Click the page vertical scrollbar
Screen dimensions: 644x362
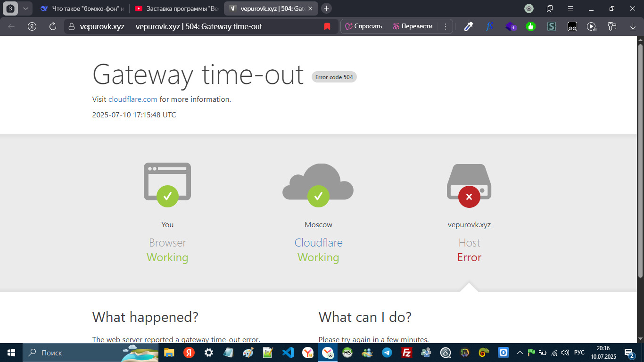[640, 160]
